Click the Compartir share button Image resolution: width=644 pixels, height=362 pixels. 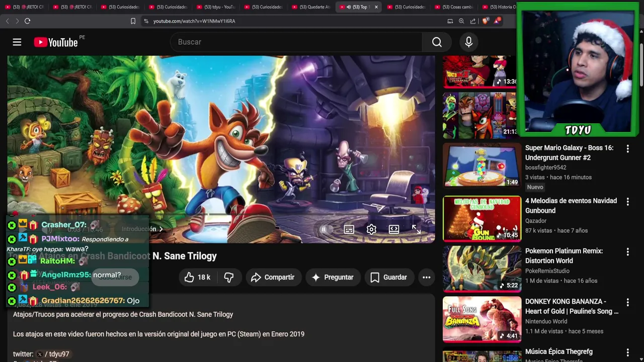[x=273, y=277]
